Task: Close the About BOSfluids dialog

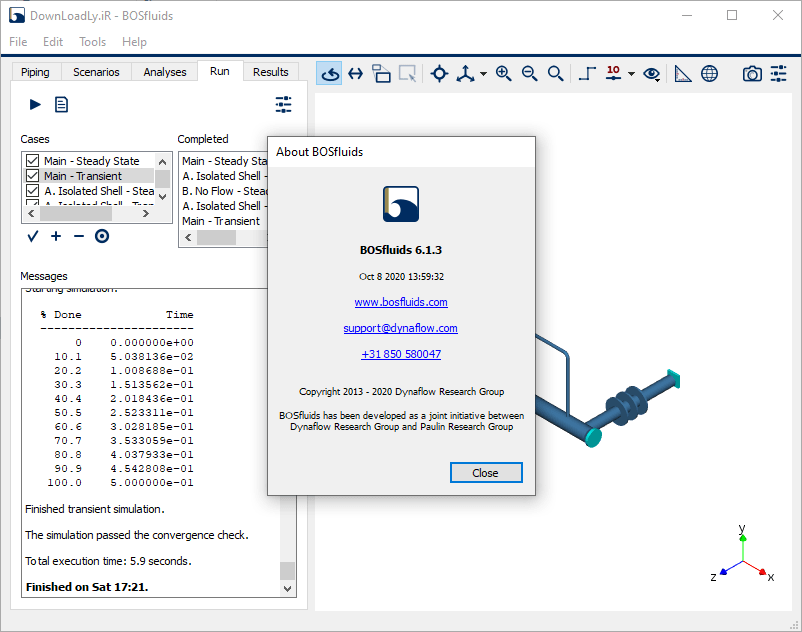Action: tap(485, 473)
